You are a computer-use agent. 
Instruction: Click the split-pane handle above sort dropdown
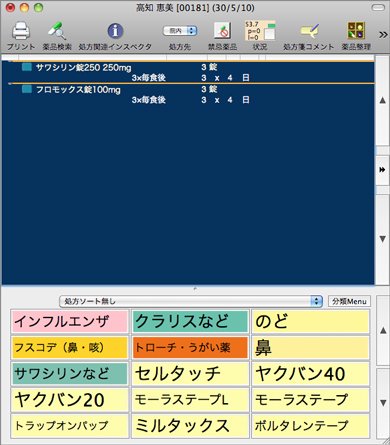click(195, 289)
